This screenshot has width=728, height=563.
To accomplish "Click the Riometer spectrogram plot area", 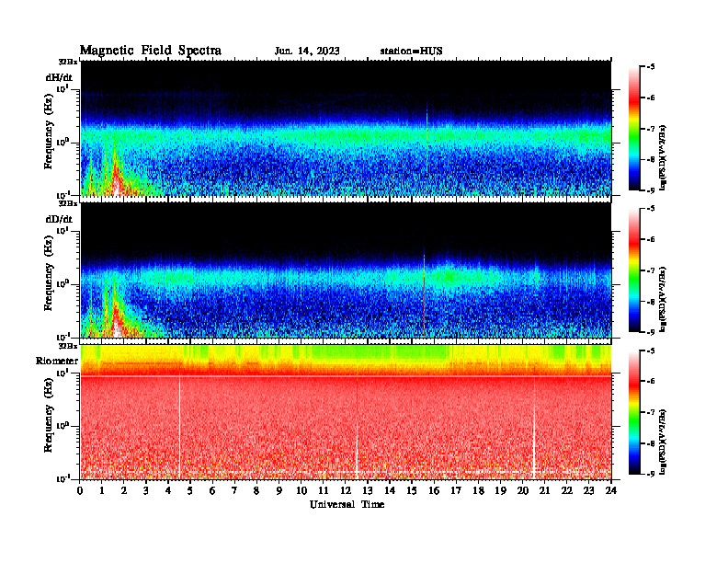I will pos(346,412).
